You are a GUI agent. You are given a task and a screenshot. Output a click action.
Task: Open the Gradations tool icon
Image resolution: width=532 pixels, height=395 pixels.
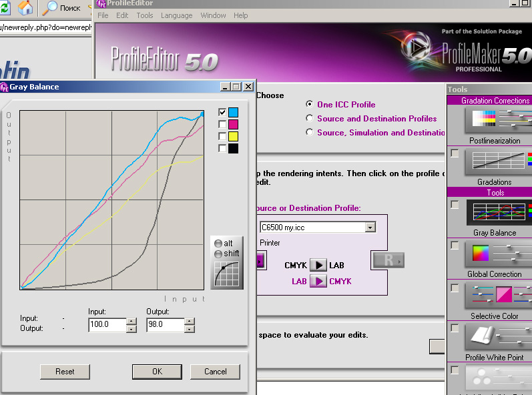click(x=498, y=161)
